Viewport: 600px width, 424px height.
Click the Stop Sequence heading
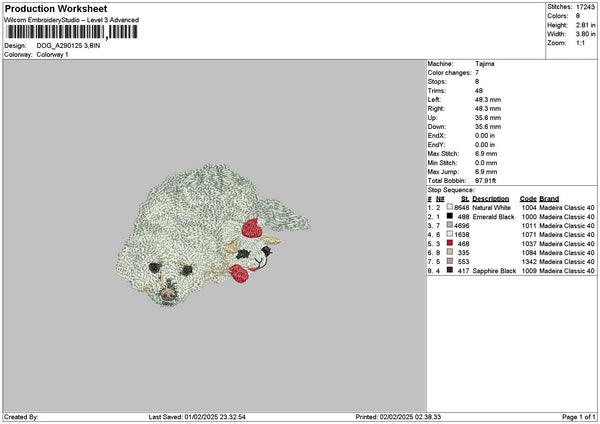[x=451, y=189]
